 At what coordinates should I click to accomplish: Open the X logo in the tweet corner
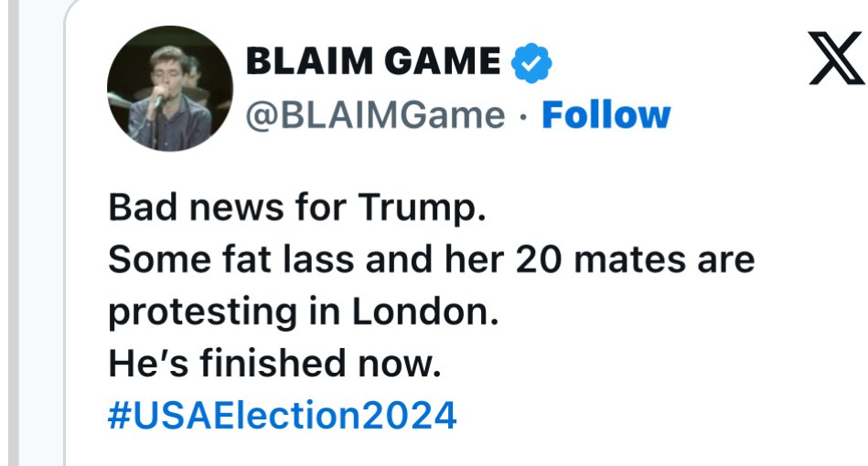click(838, 58)
